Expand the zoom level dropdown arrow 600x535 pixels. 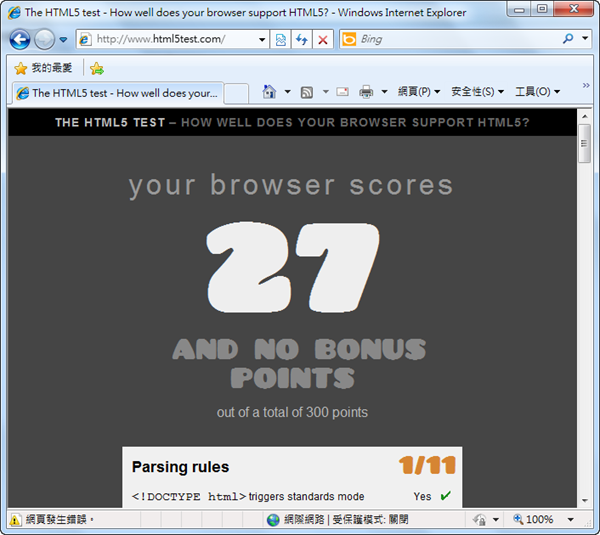tap(571, 520)
